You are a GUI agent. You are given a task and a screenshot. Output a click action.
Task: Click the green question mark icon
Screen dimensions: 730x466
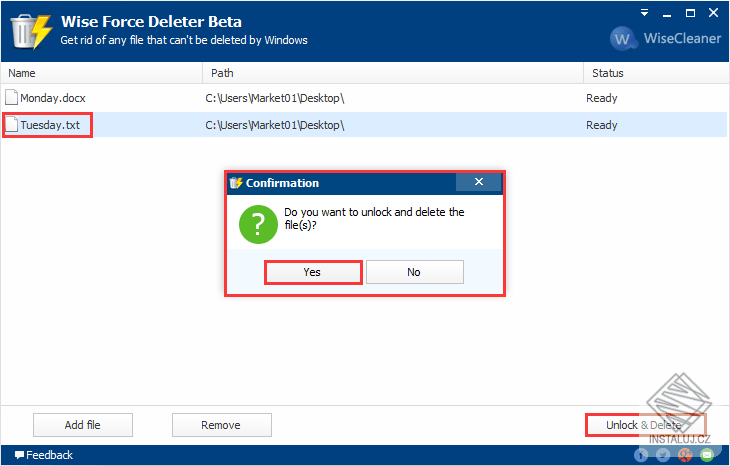[258, 224]
